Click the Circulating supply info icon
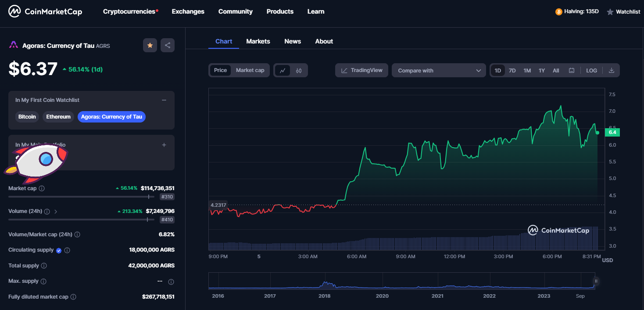Screen dimensions: 644x310 click(67, 250)
